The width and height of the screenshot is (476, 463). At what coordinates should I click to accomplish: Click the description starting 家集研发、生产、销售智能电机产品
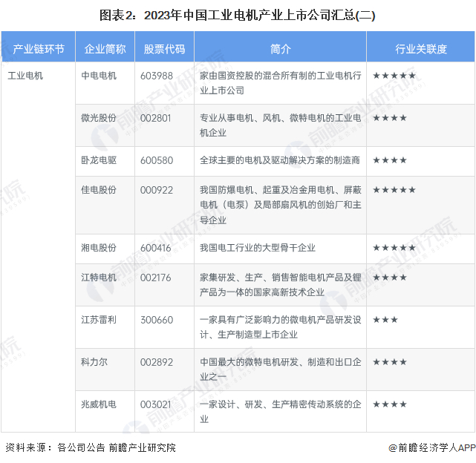pos(280,285)
